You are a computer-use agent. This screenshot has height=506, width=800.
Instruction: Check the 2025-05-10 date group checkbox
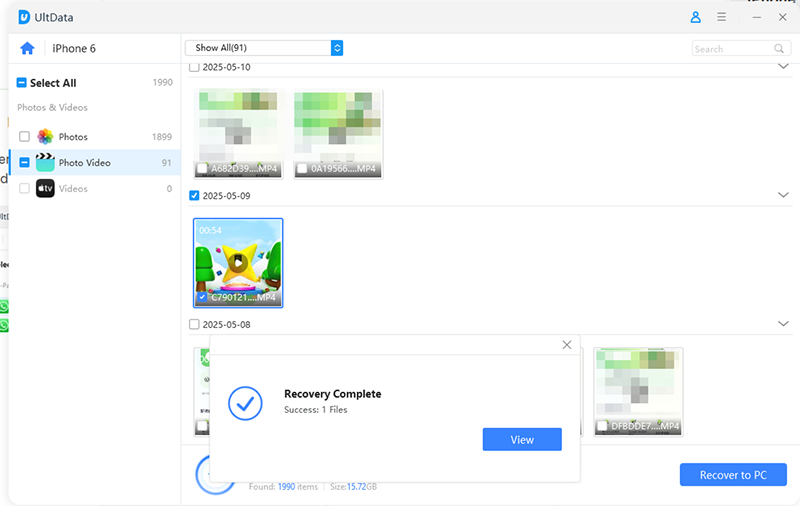(x=194, y=67)
